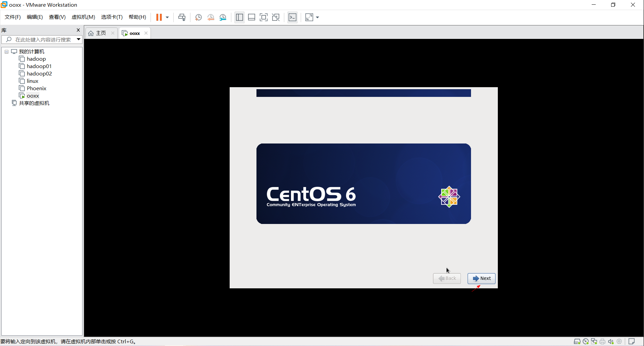Click Next in the CentOS installer
Viewport: 644px width, 346px height.
[481, 279]
